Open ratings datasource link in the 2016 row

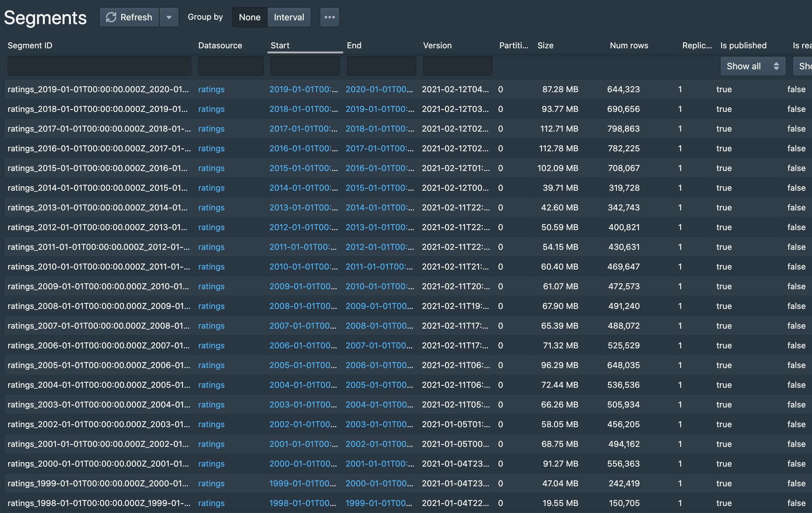click(x=211, y=148)
